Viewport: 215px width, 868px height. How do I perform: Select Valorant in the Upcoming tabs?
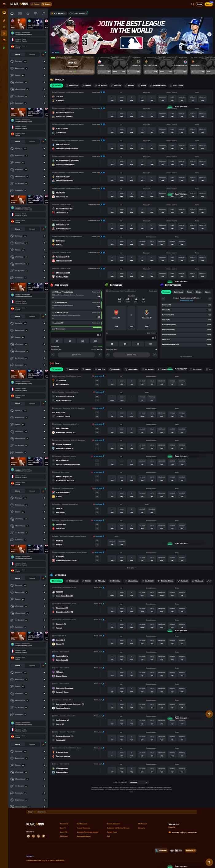pos(183,581)
